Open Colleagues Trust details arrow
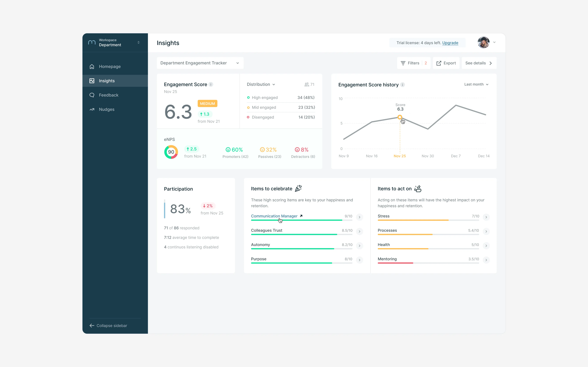The height and width of the screenshot is (367, 588). pyautogui.click(x=360, y=231)
